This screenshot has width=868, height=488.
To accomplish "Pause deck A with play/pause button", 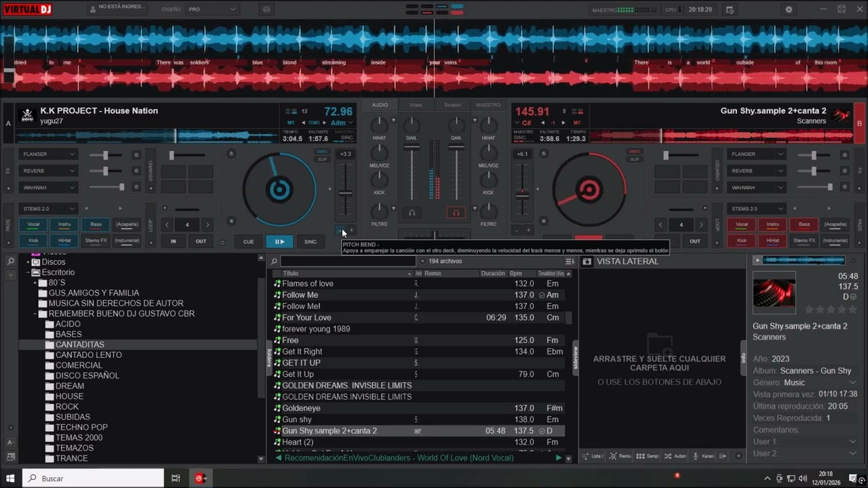I will pyautogui.click(x=279, y=241).
